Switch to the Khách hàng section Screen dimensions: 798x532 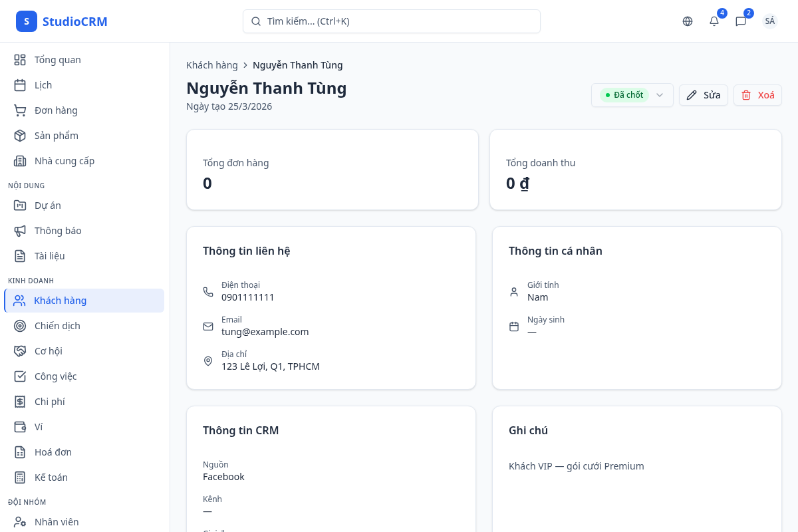[x=60, y=300]
